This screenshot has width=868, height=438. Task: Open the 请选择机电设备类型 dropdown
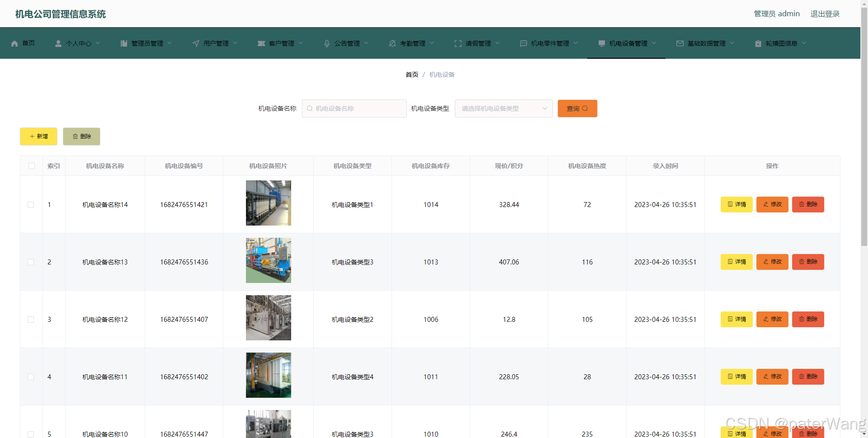[x=504, y=108]
